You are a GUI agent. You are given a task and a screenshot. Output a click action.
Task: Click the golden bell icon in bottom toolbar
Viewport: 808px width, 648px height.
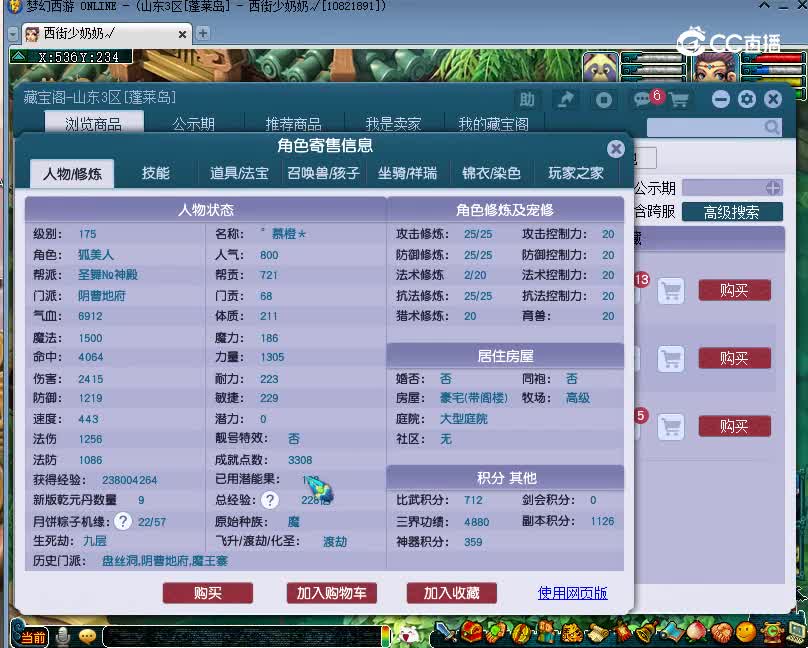pos(646,632)
